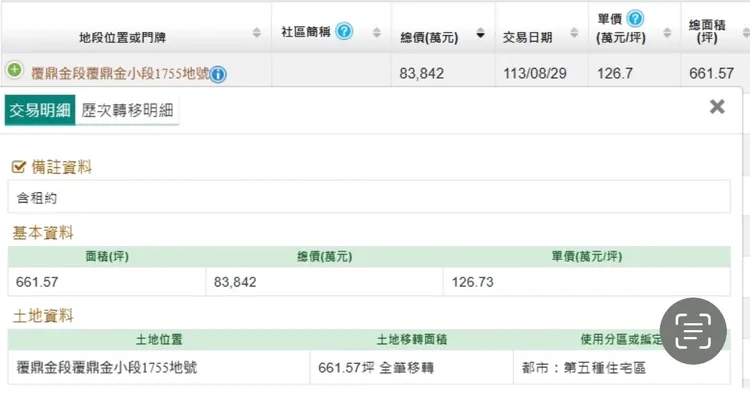This screenshot has height=400, width=750.
Task: Click the blue info icon after 1755地號
Action: (x=218, y=75)
